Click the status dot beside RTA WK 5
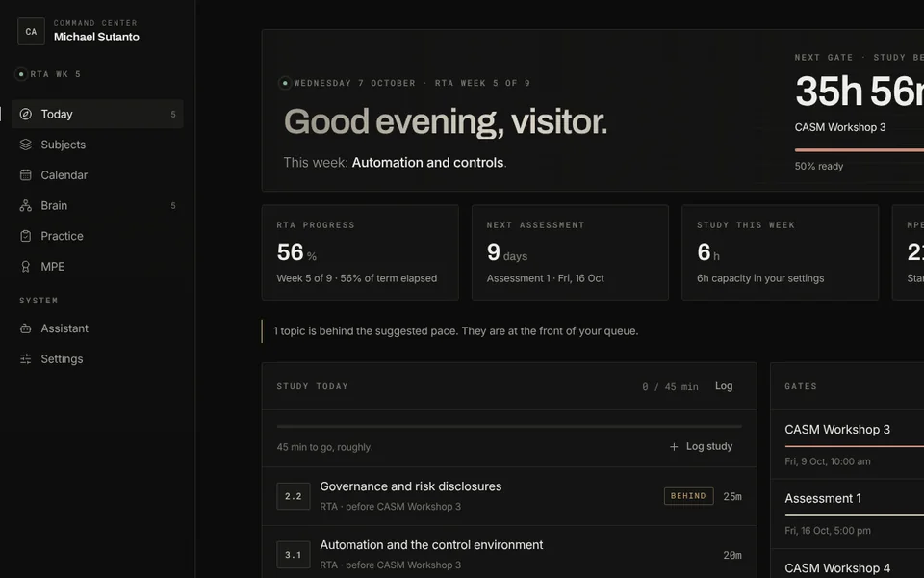924x578 pixels. click(21, 74)
